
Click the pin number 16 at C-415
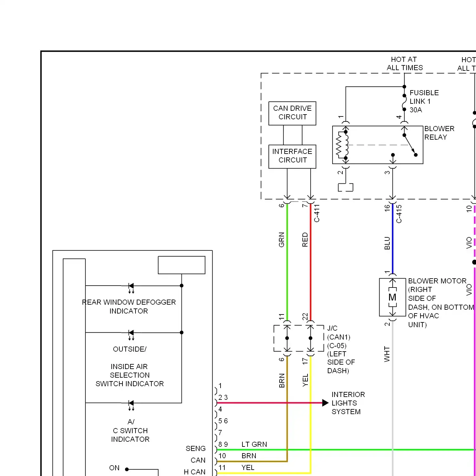387,208
